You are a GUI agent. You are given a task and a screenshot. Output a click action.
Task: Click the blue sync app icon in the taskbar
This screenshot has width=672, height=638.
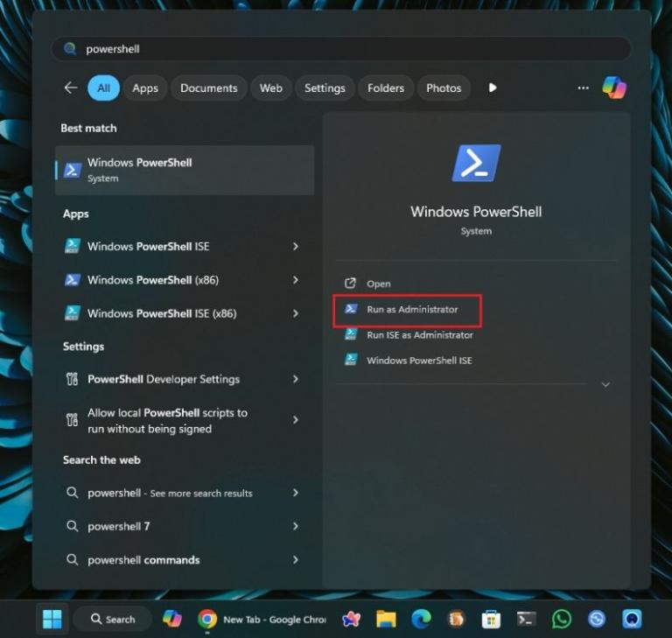point(597,619)
